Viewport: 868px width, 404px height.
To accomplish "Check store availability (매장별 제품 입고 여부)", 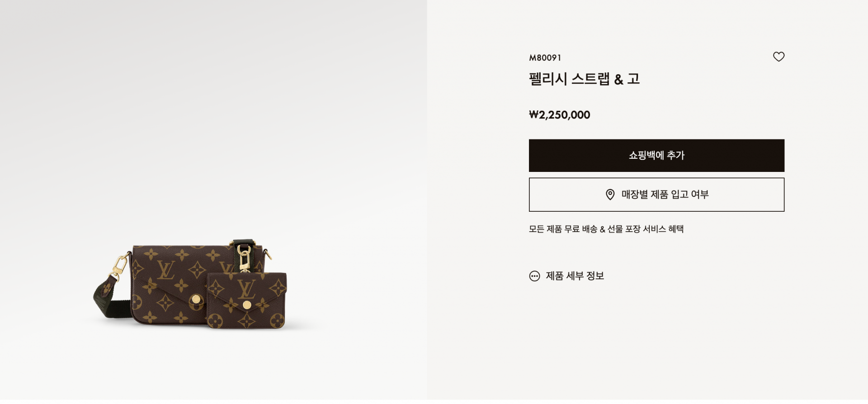I will pyautogui.click(x=656, y=195).
